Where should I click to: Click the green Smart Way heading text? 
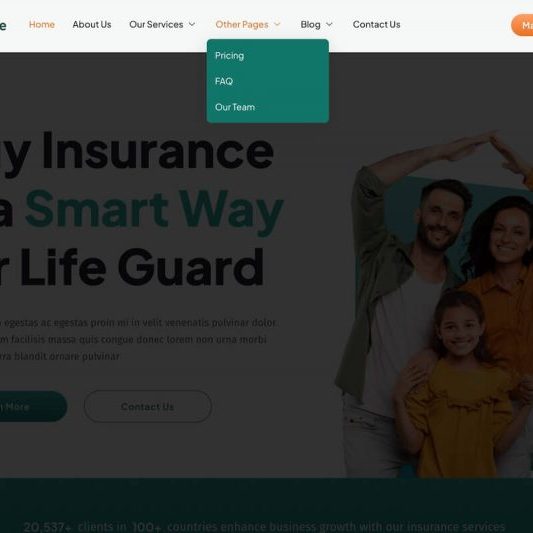[x=154, y=210]
